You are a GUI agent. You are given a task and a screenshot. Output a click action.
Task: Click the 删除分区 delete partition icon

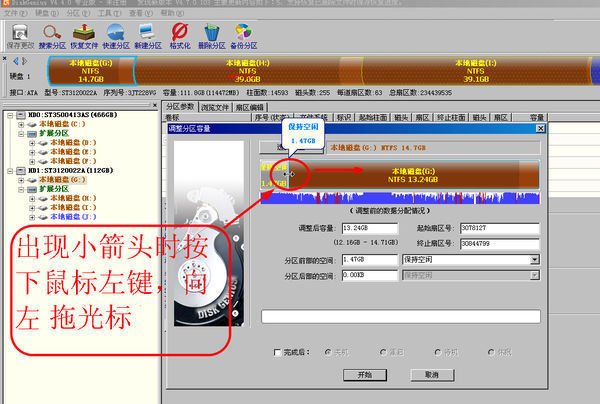point(212,36)
